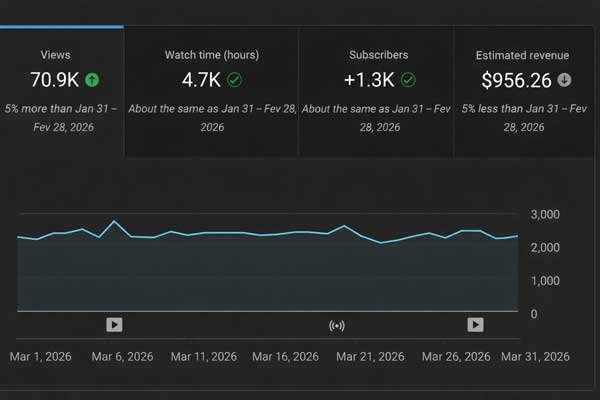The image size is (600, 400).
Task: Click the chart line peak near Mar 6
Action: point(114,221)
